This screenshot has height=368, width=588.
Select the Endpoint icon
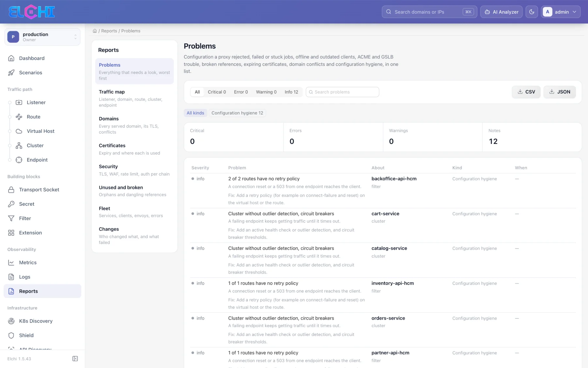click(19, 160)
